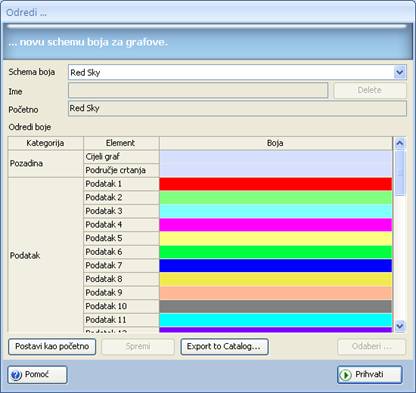416x393 pixels.
Task: Select the Podatak category cell
Action: click(45, 255)
